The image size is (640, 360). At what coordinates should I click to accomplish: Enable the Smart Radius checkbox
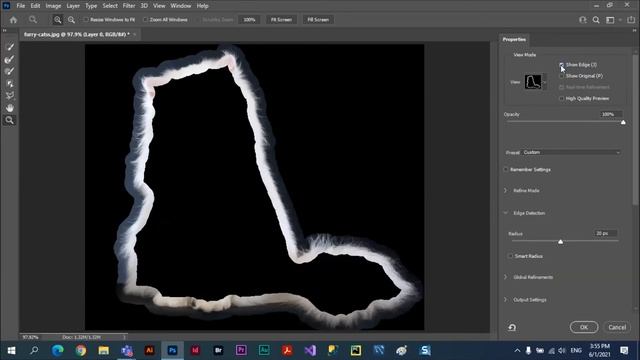510,256
